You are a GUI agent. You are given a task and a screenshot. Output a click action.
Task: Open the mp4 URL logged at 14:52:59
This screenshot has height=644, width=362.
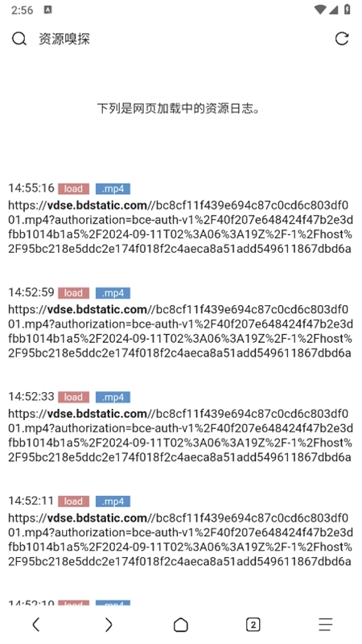[180, 331]
